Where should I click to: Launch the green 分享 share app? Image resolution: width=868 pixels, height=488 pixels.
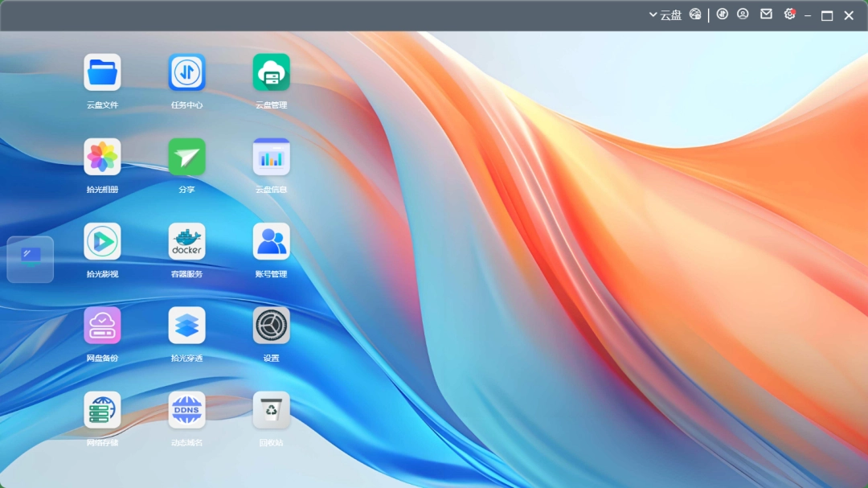click(186, 157)
